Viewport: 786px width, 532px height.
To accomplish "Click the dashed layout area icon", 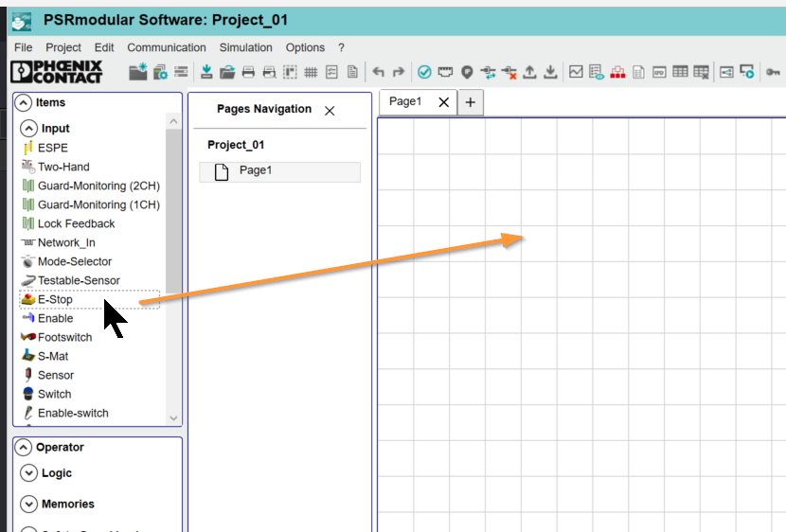I will tap(290, 72).
